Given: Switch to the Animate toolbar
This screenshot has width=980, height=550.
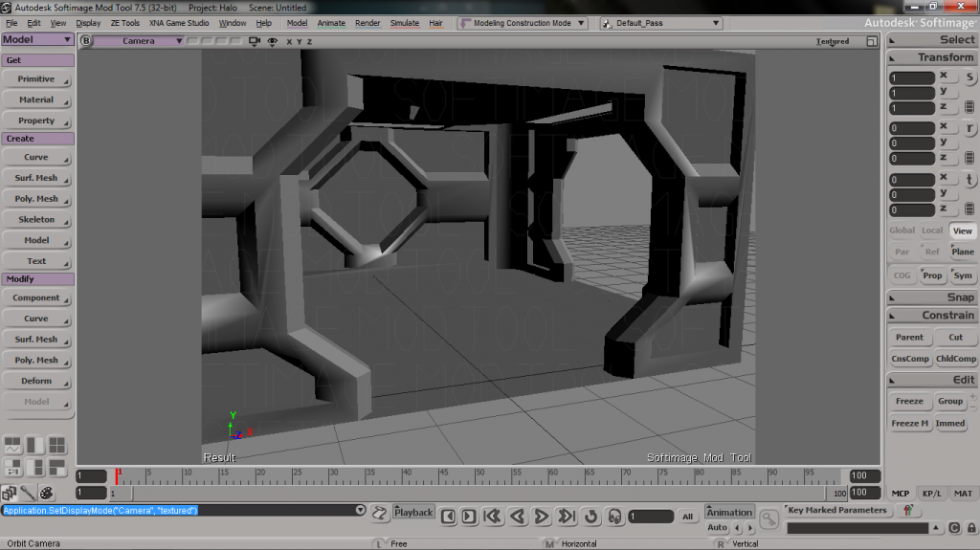Looking at the screenshot, I should pyautogui.click(x=331, y=23).
